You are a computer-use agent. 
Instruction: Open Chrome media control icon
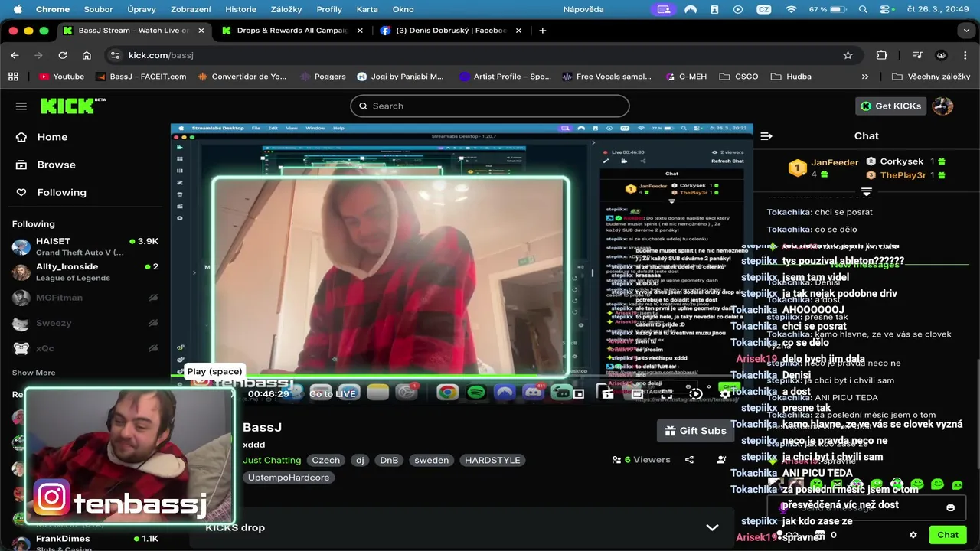916,55
